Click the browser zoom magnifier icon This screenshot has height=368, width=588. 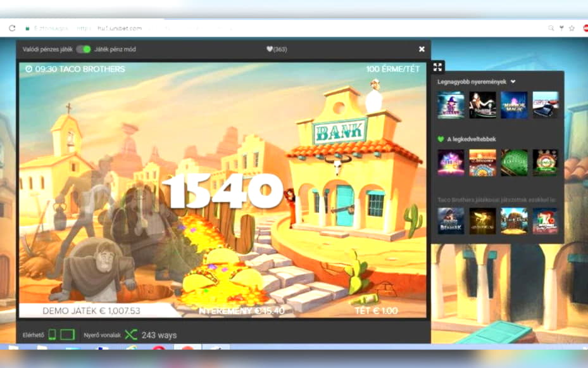pyautogui.click(x=551, y=28)
